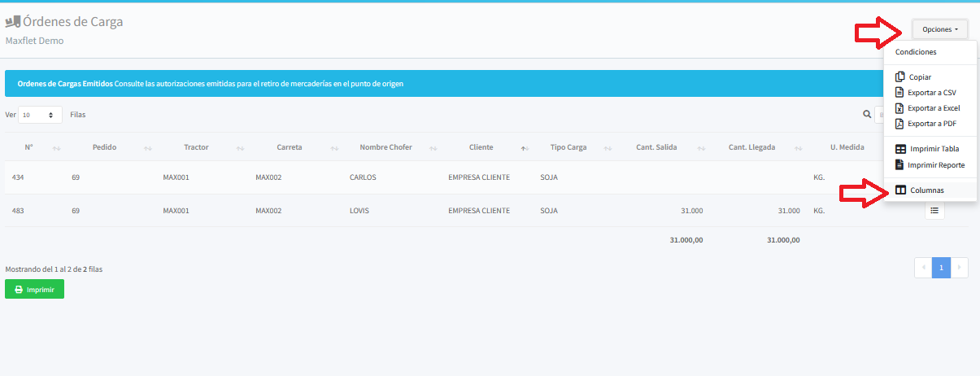
Task: Go to page 1 in pagination
Action: pyautogui.click(x=941, y=268)
